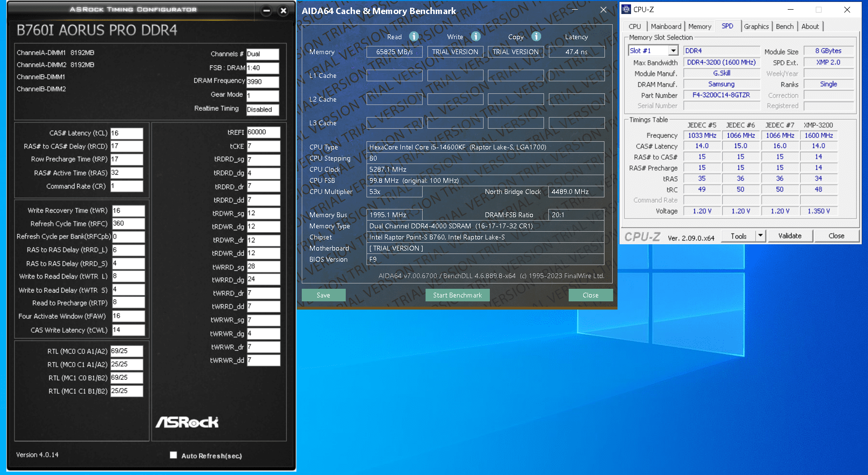This screenshot has height=475, width=868.
Task: Click the Row Precharge Time (tRP) field
Action: click(x=127, y=159)
